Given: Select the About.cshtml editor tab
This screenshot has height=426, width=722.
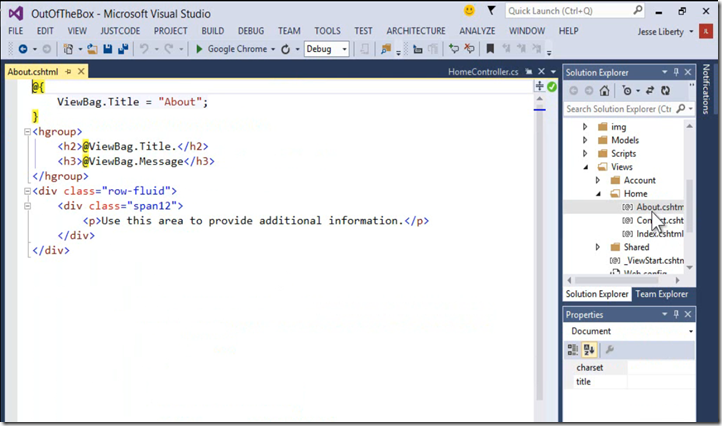Looking at the screenshot, I should (33, 72).
